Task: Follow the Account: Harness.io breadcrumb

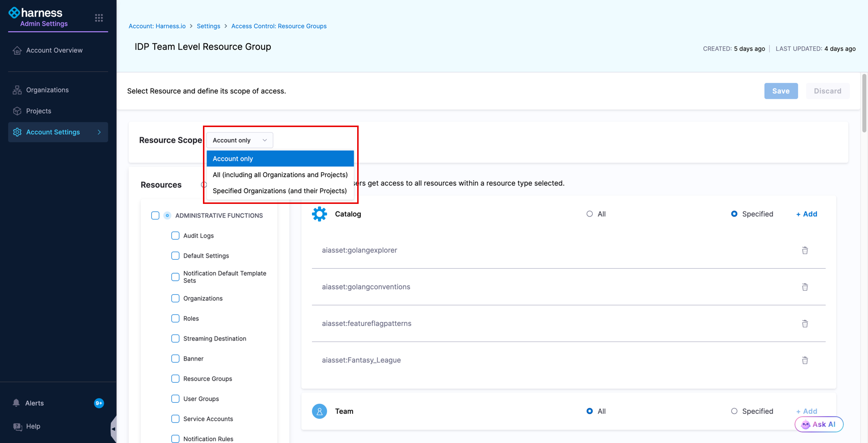Action: click(x=157, y=26)
